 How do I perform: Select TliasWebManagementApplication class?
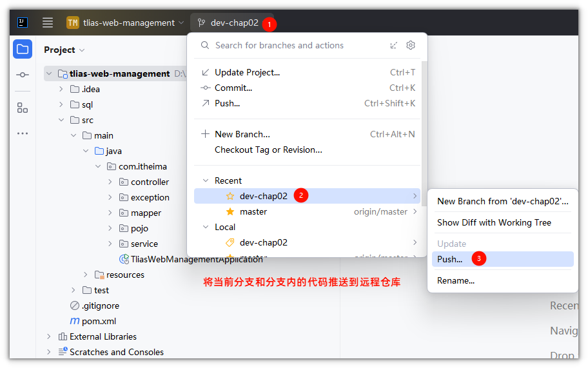pyautogui.click(x=197, y=259)
